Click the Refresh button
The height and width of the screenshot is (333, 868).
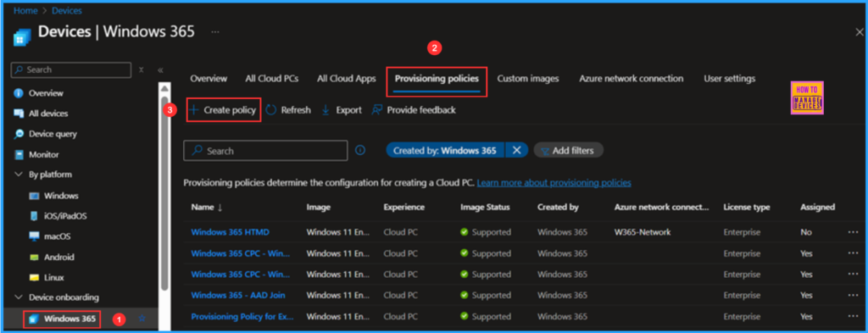click(x=288, y=110)
